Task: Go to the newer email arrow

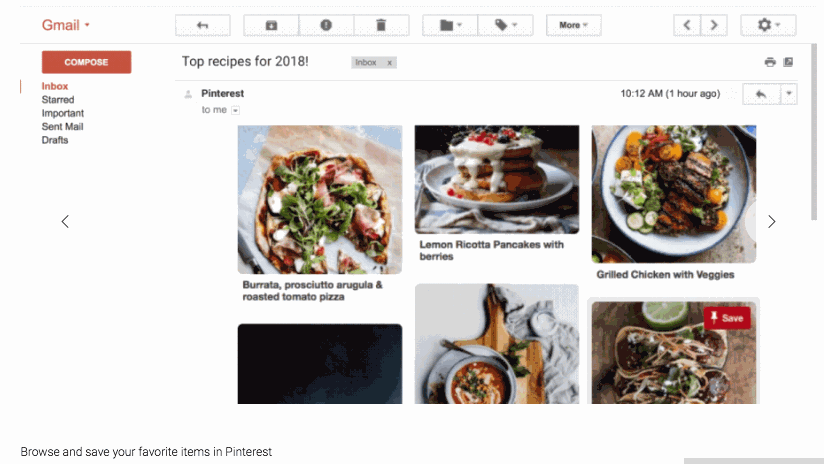Action: click(x=686, y=25)
